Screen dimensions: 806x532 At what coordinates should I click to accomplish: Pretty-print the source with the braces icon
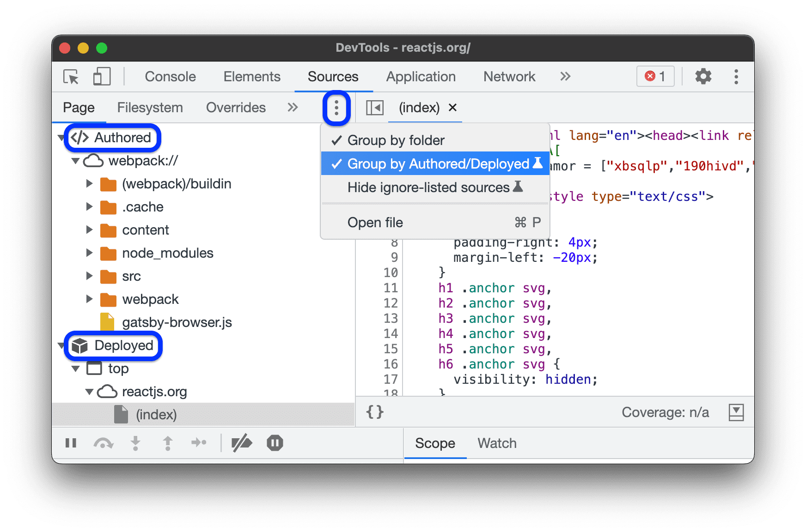375,411
